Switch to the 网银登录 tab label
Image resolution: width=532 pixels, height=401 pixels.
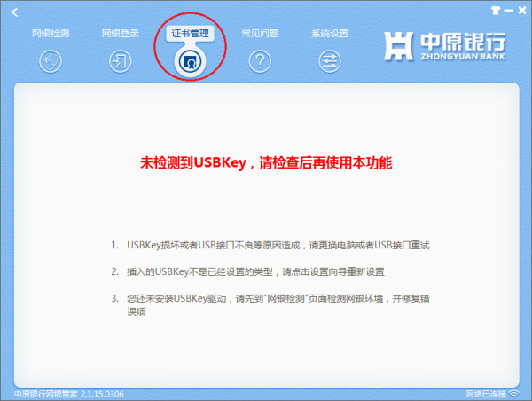click(121, 34)
